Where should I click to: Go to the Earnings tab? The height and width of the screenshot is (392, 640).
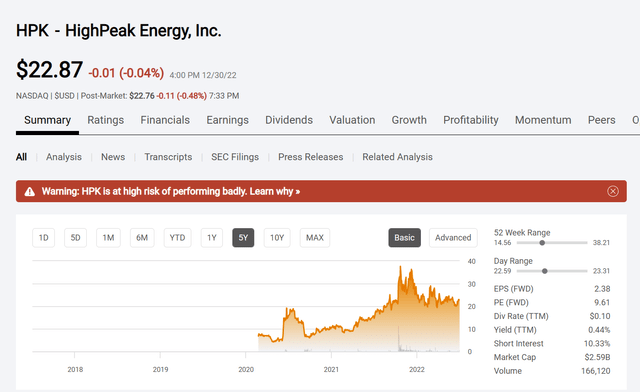pyautogui.click(x=227, y=120)
